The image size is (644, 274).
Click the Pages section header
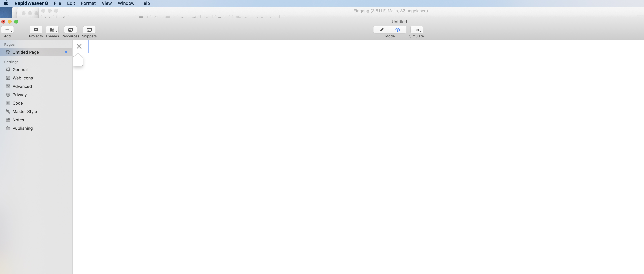click(x=9, y=44)
